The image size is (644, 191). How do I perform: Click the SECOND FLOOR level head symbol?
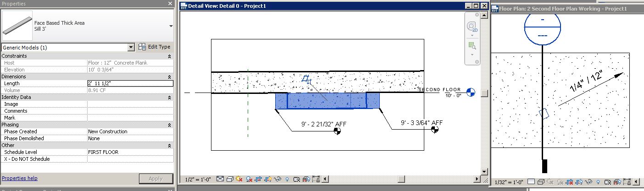470,93
